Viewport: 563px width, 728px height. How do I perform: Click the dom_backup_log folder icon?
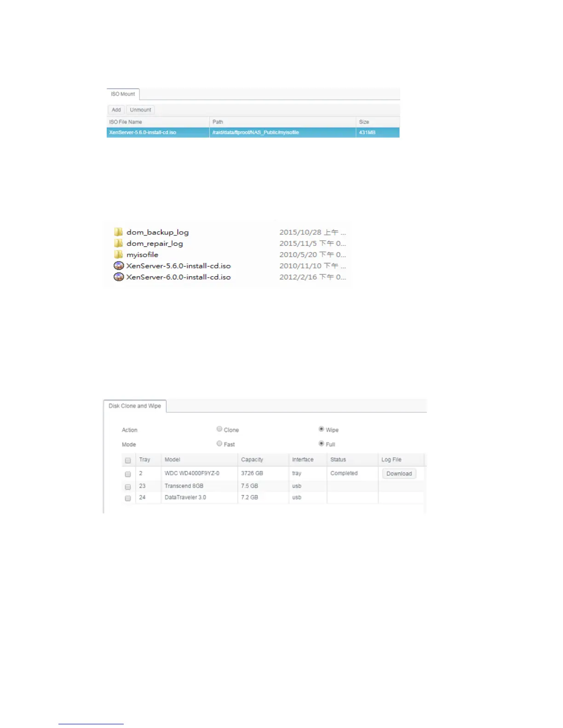point(119,232)
